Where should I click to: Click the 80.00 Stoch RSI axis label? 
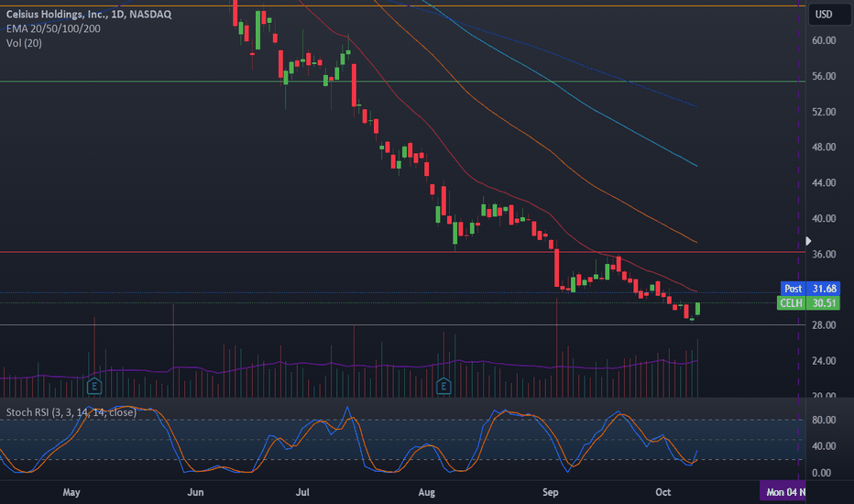824,420
